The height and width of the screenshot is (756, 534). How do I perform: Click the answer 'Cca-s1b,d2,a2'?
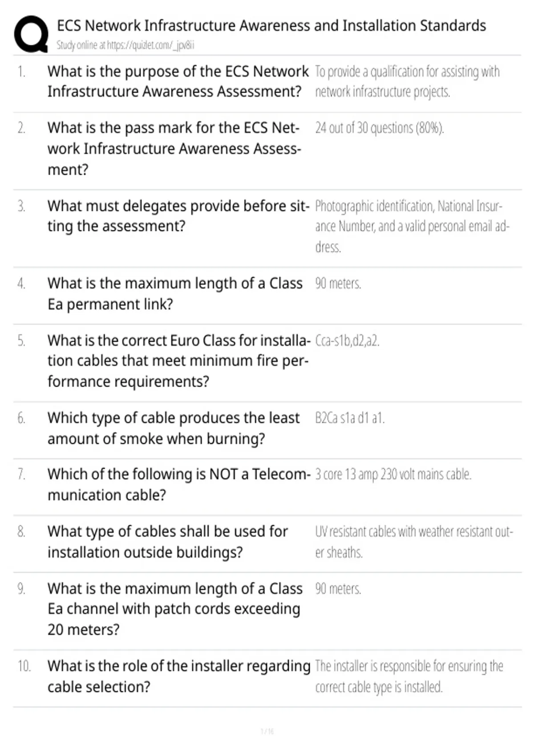[x=347, y=341]
